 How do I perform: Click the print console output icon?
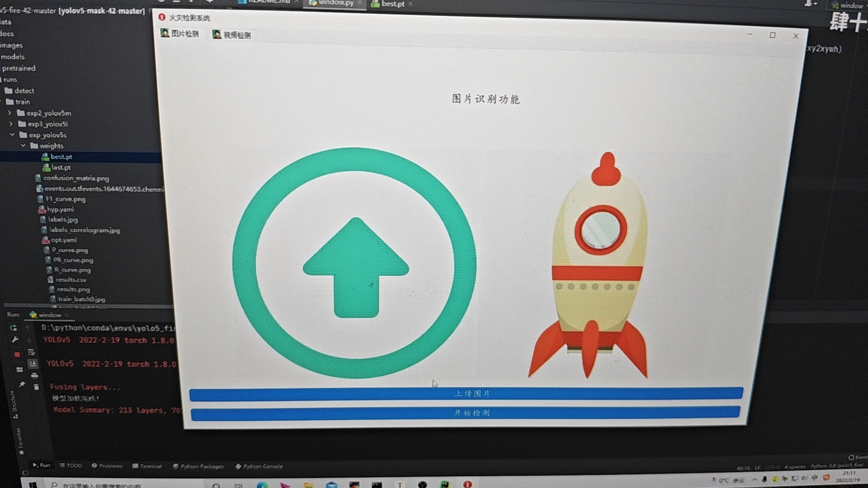tap(34, 375)
